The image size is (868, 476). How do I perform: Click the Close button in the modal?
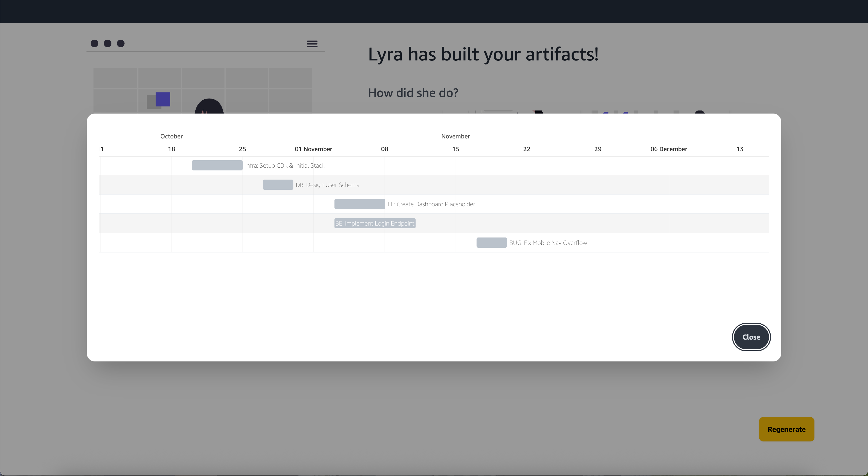751,337
